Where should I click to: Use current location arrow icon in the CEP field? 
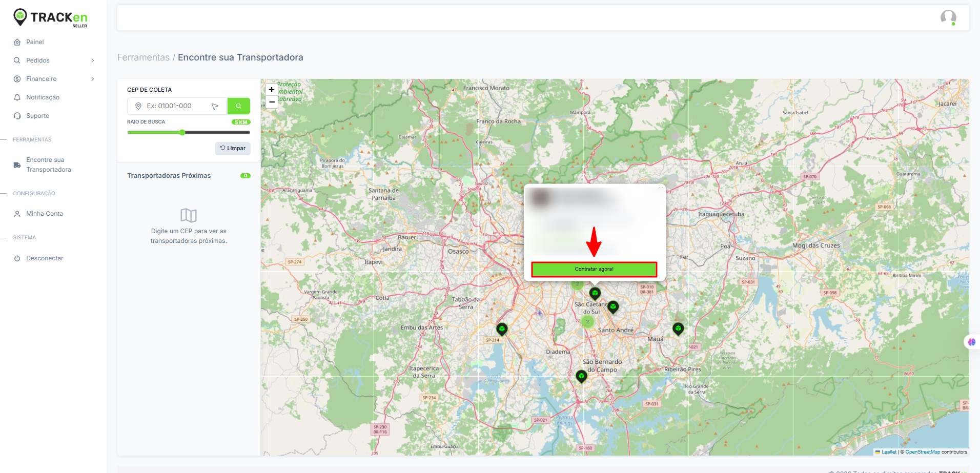pos(215,106)
